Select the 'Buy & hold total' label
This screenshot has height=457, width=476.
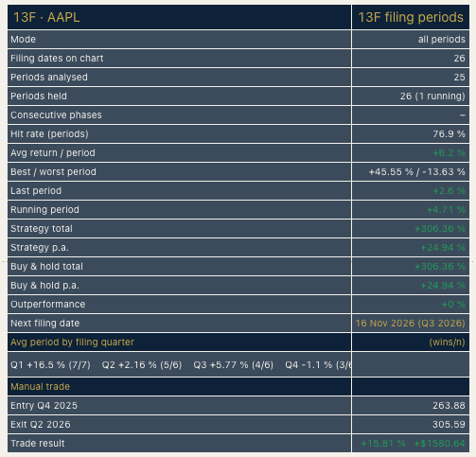(46, 267)
